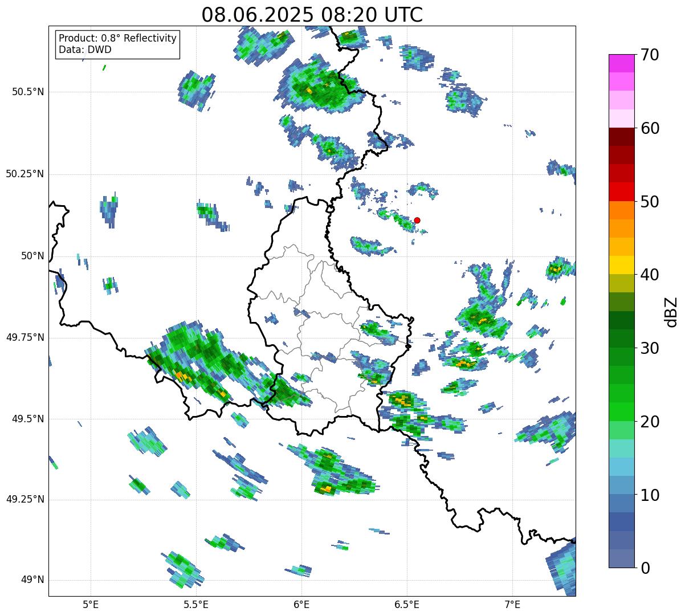Click the 49.75°N latitude label
The height and width of the screenshot is (616, 685).
click(25, 337)
